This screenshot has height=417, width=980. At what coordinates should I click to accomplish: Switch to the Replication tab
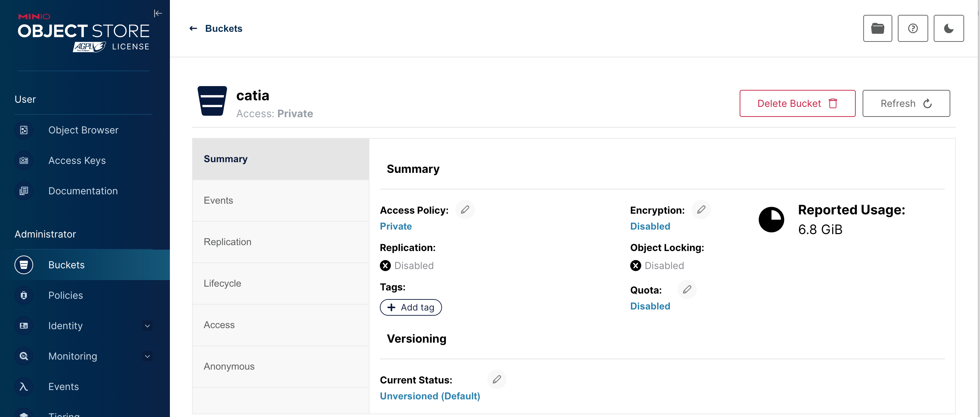[227, 242]
